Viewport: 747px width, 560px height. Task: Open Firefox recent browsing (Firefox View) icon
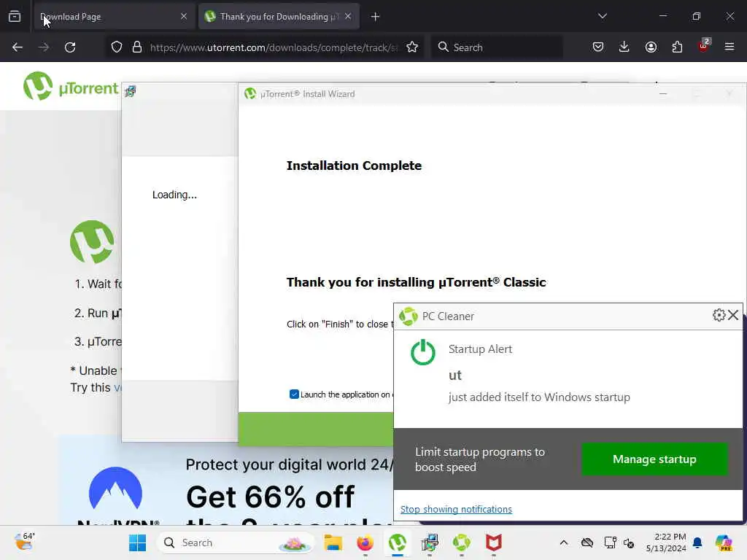(15, 17)
